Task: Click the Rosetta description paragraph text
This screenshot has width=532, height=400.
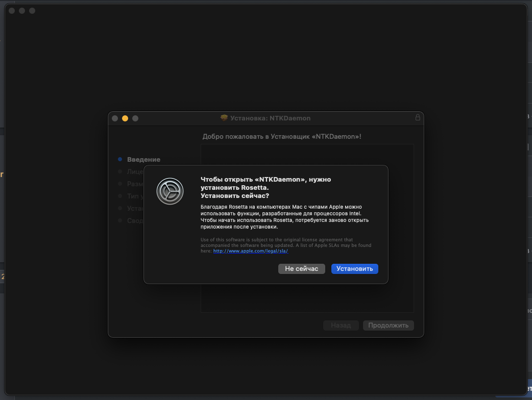Action: pos(284,217)
